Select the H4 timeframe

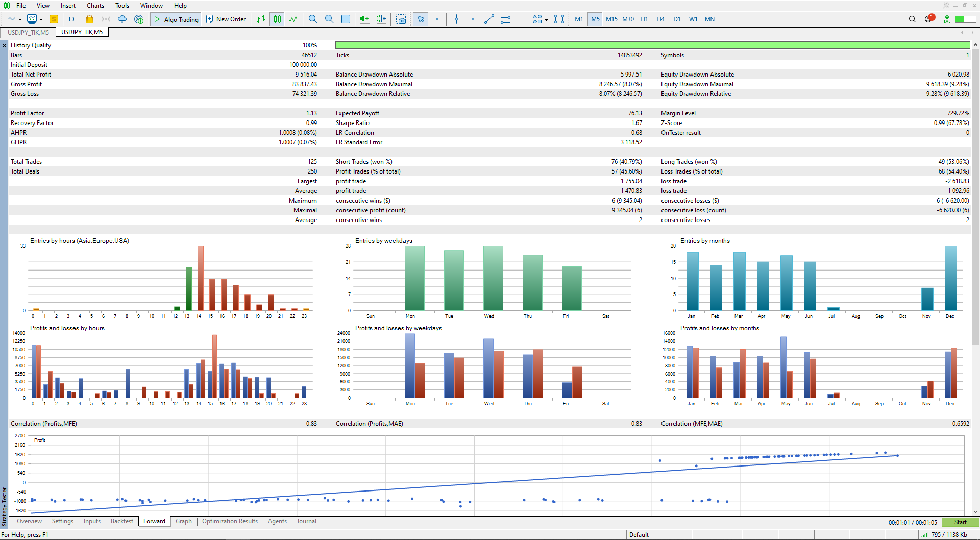660,19
